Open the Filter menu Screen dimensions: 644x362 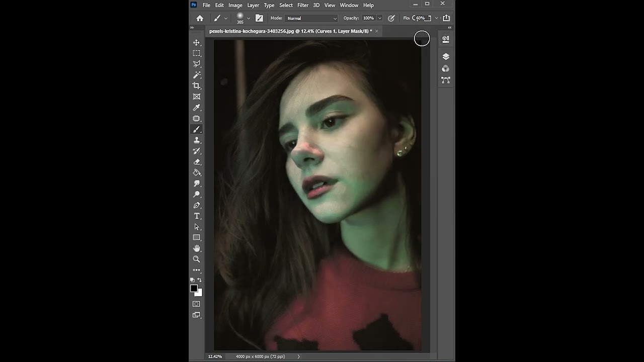click(303, 5)
